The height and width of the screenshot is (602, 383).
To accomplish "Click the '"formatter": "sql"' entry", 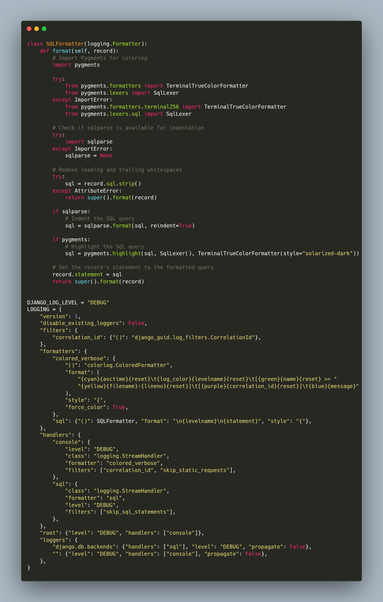I will click(x=95, y=498).
